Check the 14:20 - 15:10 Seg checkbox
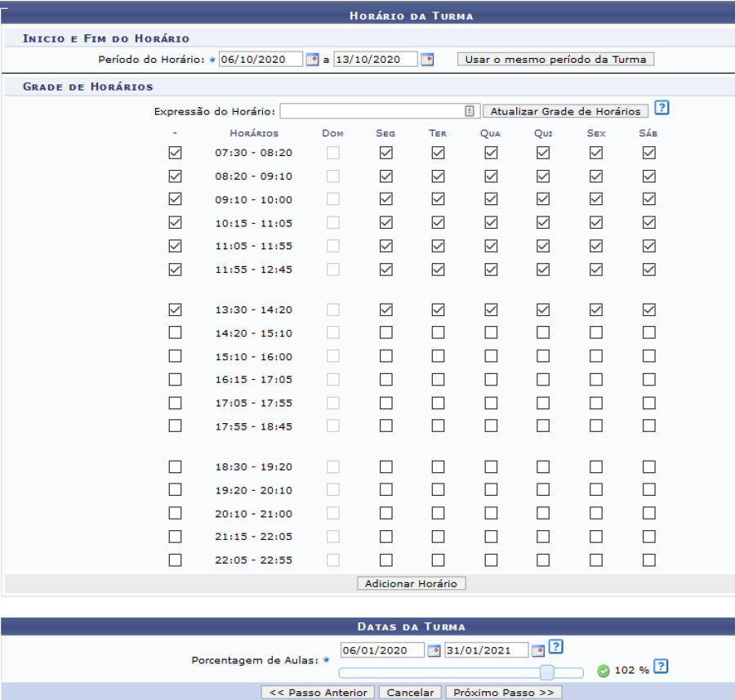The image size is (735, 700). click(x=385, y=332)
